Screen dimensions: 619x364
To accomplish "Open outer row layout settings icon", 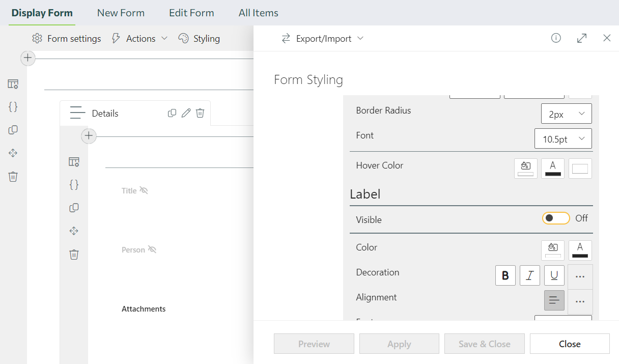I will point(13,84).
